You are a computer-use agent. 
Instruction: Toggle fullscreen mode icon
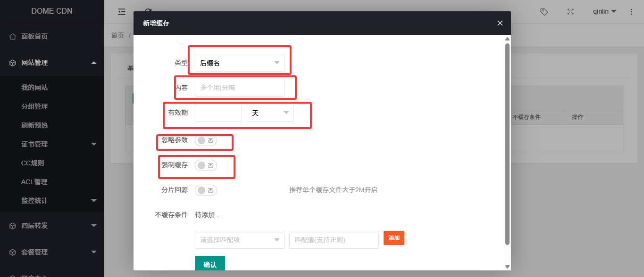(x=570, y=12)
